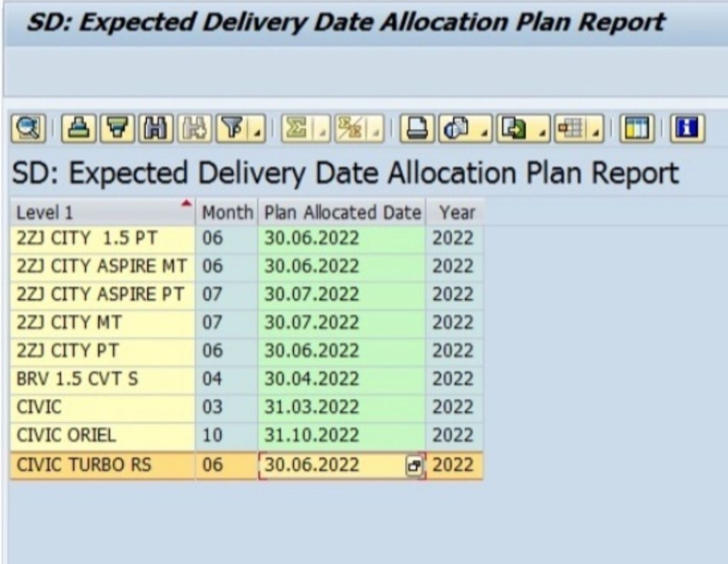Click the Plan Allocated Date column header

tap(342, 213)
